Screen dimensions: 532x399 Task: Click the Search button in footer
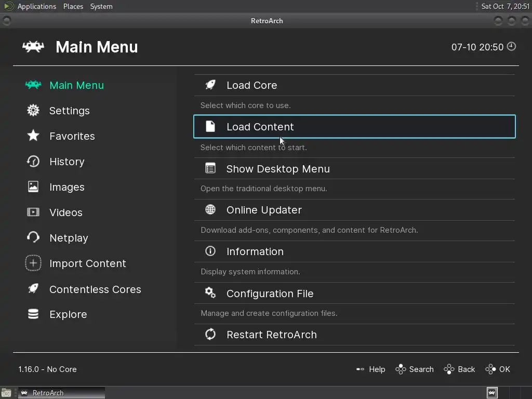pos(415,369)
